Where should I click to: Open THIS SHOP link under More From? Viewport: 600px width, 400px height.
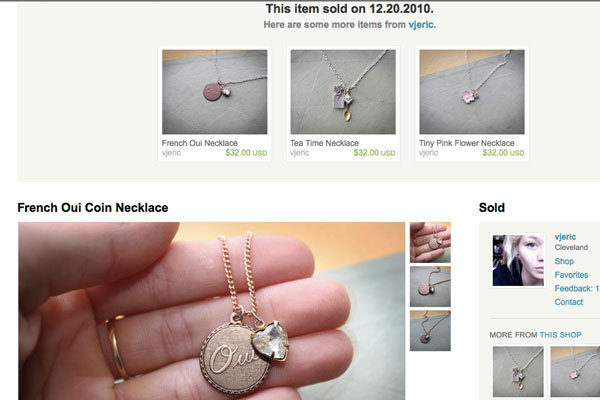coord(560,335)
